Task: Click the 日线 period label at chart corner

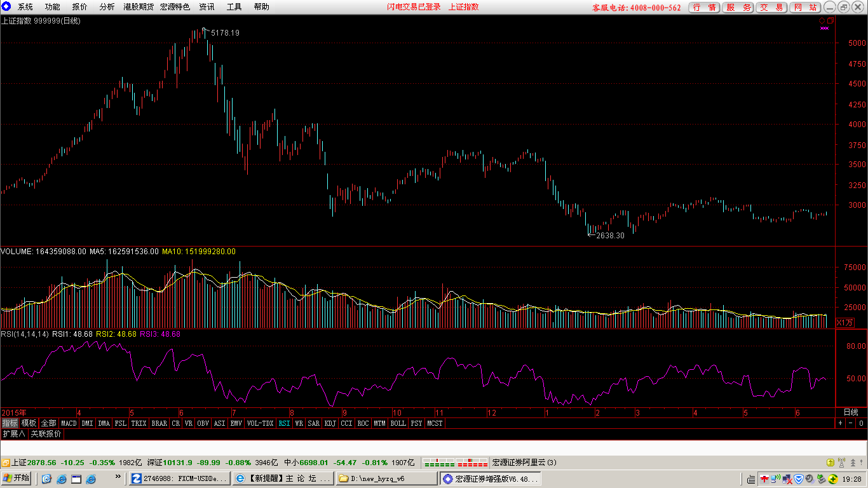Action: tap(850, 412)
